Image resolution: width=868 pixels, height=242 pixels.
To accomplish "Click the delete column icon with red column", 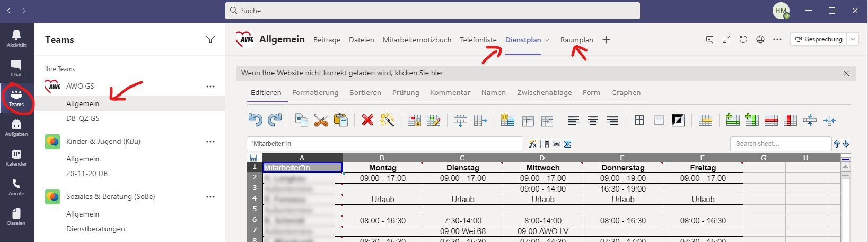I will (791, 120).
